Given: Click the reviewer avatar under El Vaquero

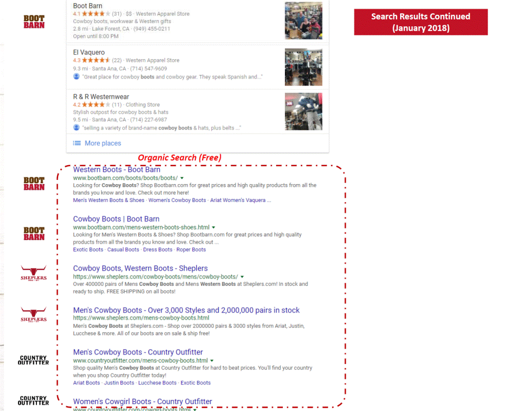Looking at the screenshot, I should coord(77,77).
